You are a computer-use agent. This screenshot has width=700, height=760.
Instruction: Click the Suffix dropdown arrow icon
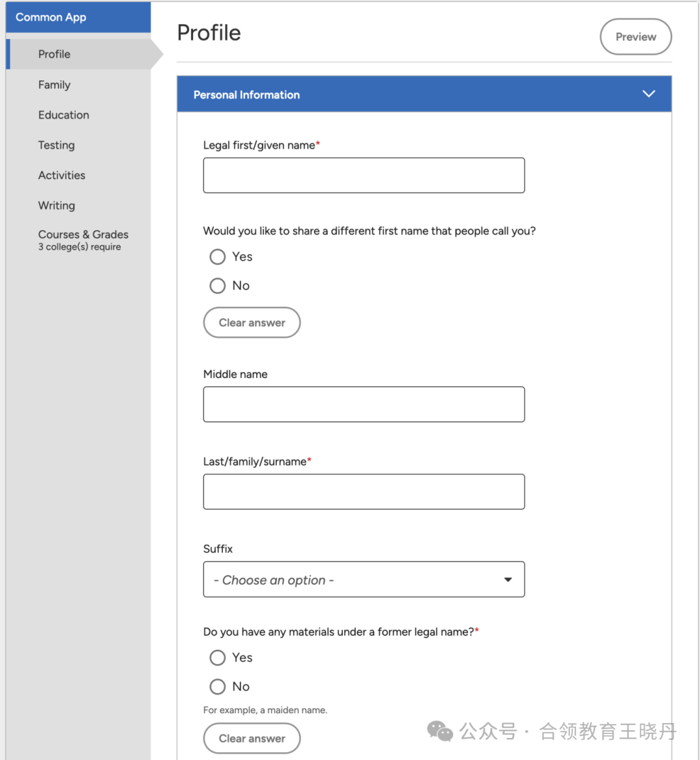pyautogui.click(x=507, y=580)
